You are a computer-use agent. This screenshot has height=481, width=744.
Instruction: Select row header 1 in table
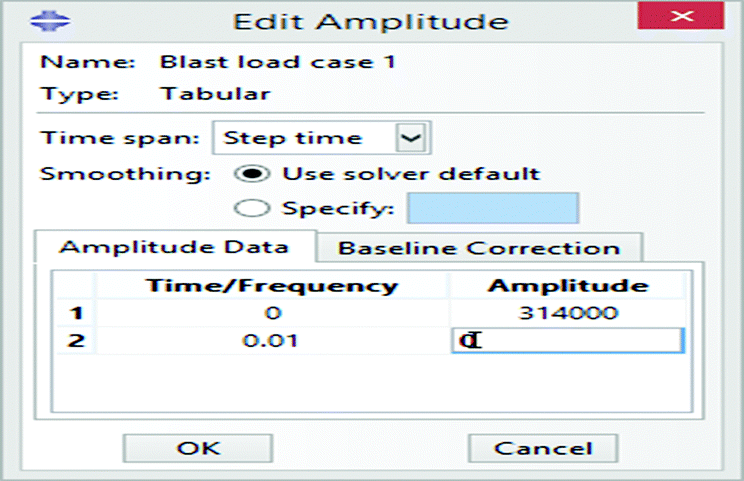(76, 313)
